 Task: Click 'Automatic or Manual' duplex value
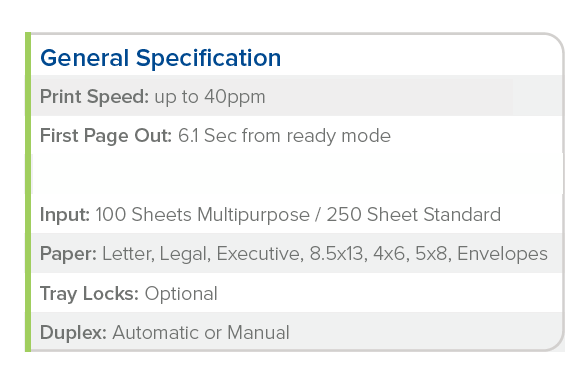coord(201,332)
